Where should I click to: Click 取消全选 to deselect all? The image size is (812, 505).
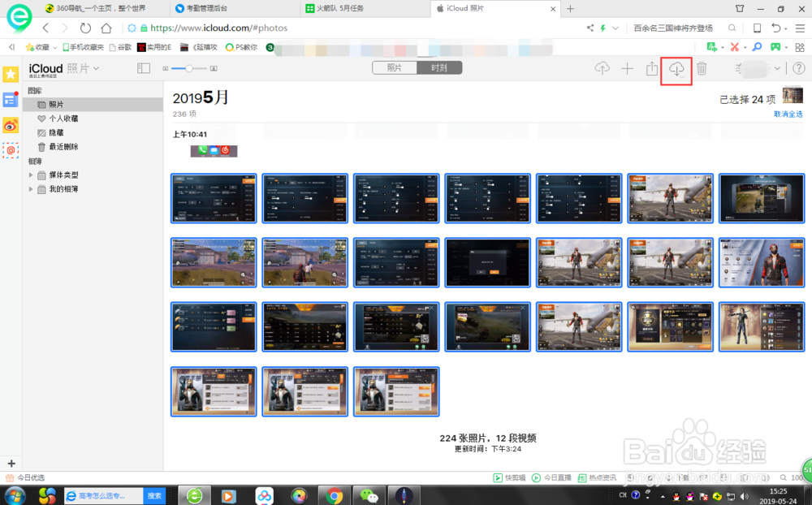788,114
